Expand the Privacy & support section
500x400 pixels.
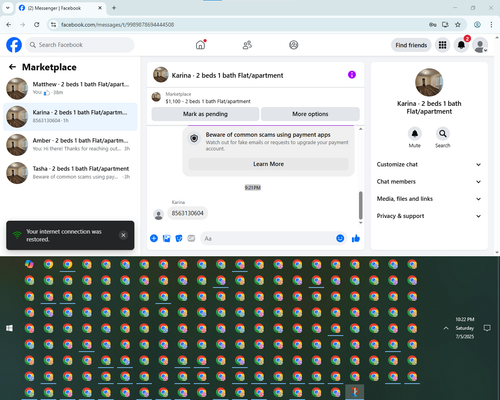429,216
